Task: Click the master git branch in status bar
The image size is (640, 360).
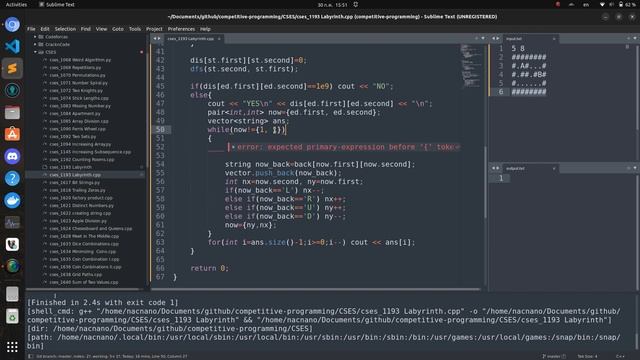Action: click(553, 356)
